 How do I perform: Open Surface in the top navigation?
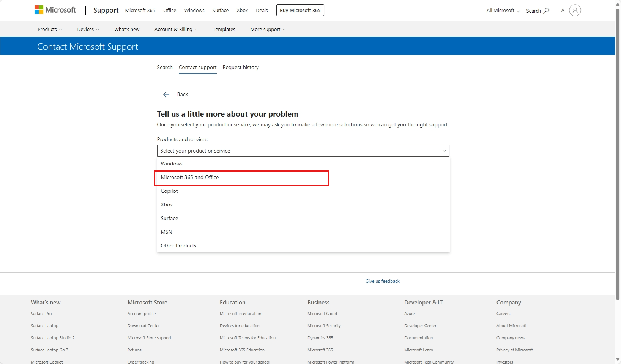tap(221, 11)
